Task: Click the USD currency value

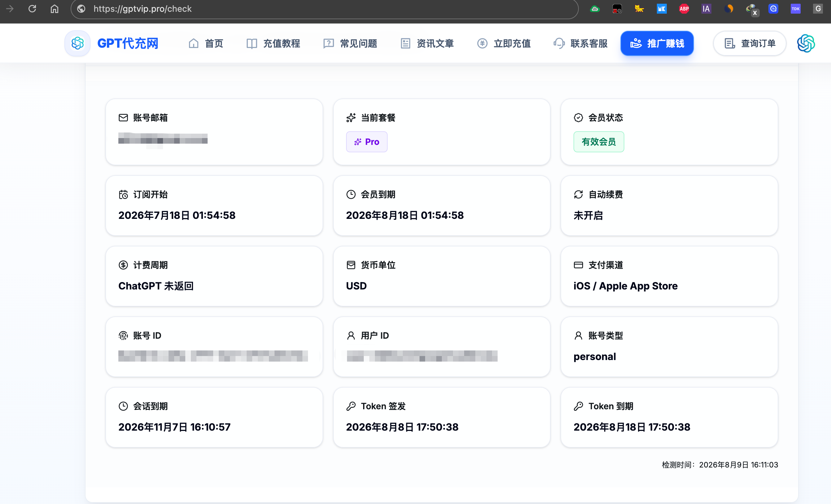Action: pyautogui.click(x=356, y=286)
